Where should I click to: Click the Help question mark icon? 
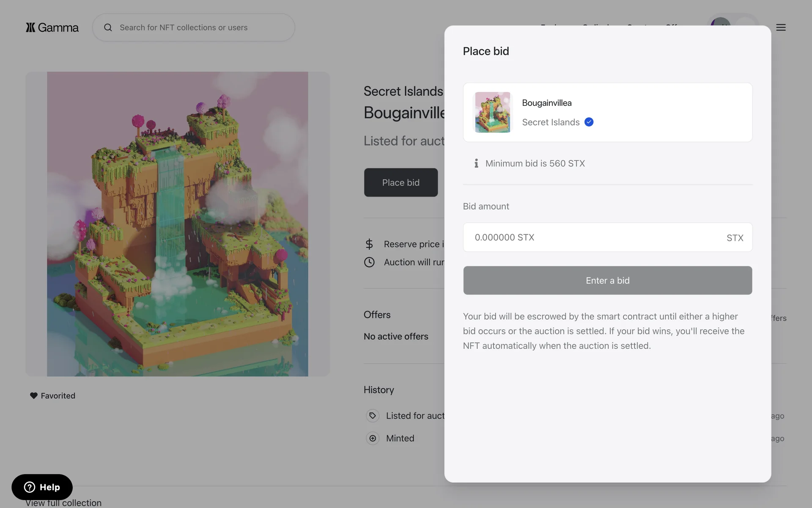30,487
